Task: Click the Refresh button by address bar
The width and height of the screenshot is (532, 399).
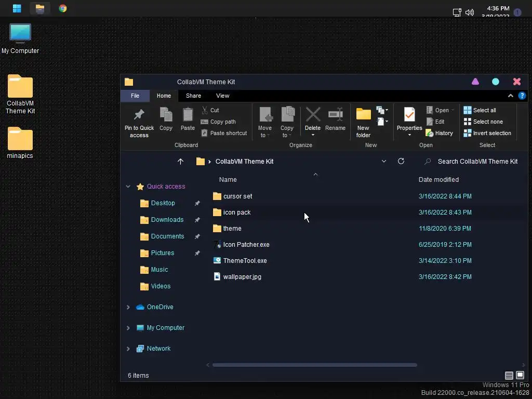Action: coord(401,161)
